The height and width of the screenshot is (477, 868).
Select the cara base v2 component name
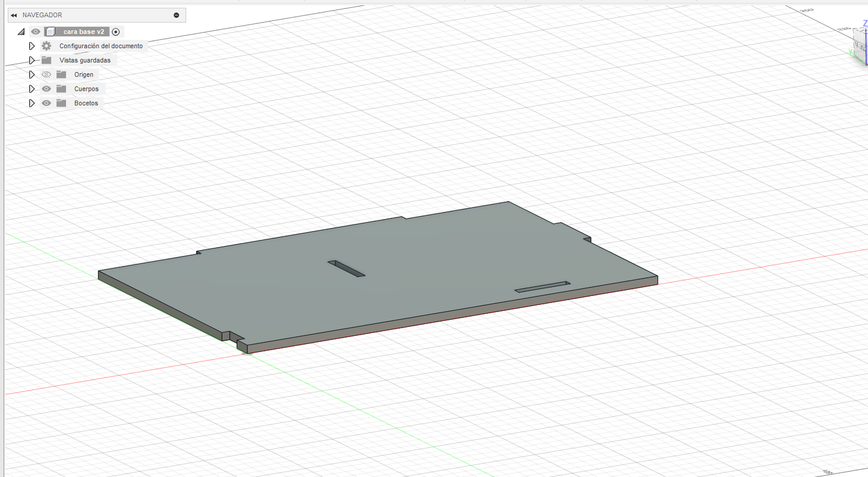pos(83,32)
